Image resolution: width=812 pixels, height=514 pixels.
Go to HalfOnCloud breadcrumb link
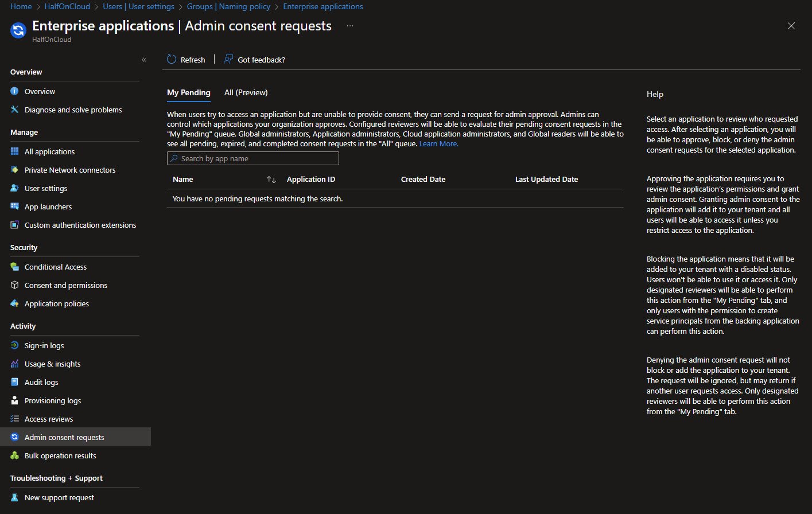click(x=67, y=6)
